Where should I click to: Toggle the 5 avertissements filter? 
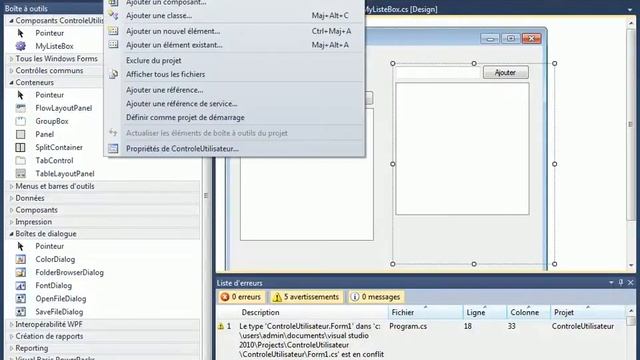[x=306, y=297]
